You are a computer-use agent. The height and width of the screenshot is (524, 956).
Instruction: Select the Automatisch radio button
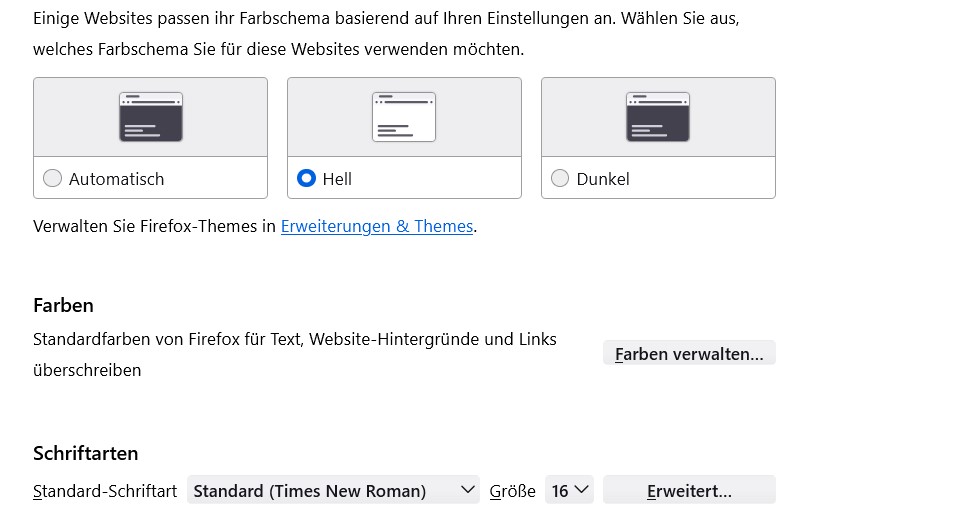coord(53,179)
